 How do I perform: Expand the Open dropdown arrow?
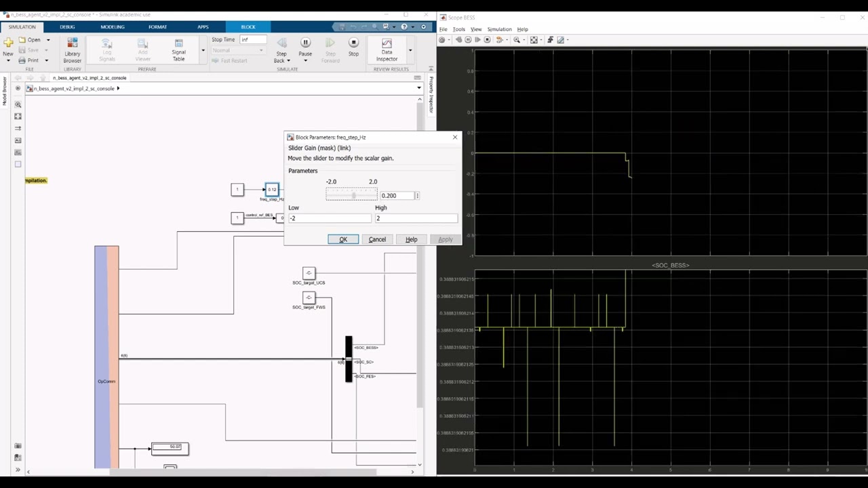click(48, 40)
